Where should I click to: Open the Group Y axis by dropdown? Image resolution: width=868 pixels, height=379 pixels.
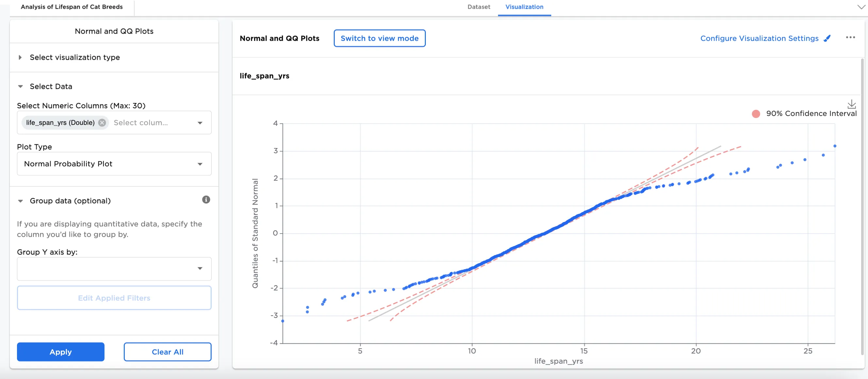pyautogui.click(x=114, y=269)
